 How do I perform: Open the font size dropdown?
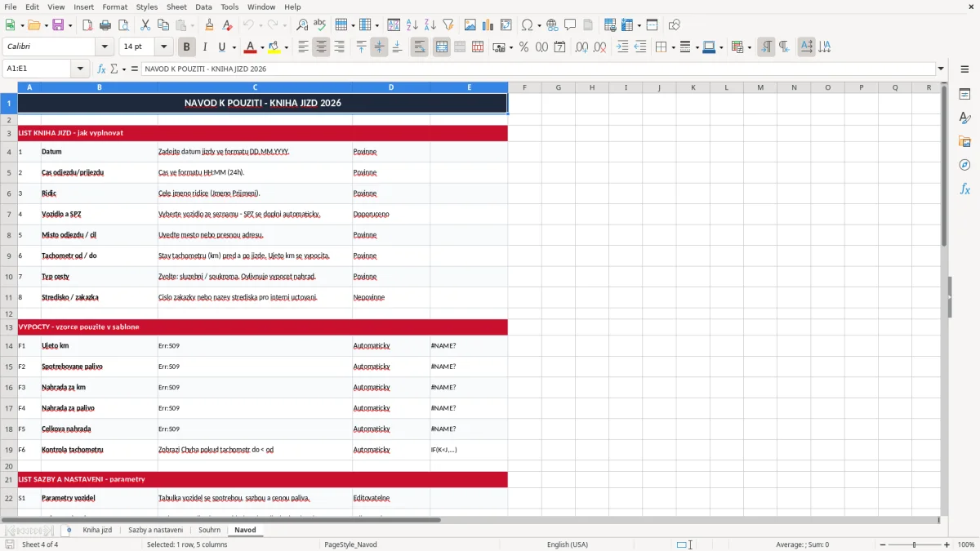[x=164, y=47]
